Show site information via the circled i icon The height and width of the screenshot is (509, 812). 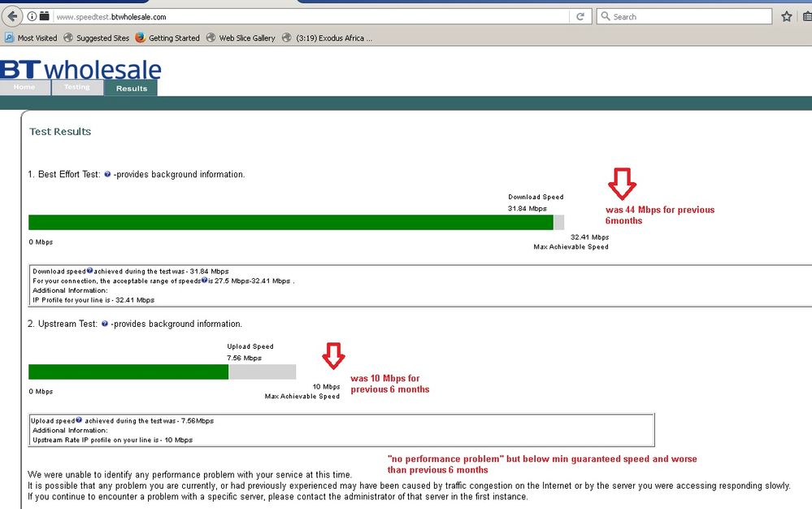[32, 16]
